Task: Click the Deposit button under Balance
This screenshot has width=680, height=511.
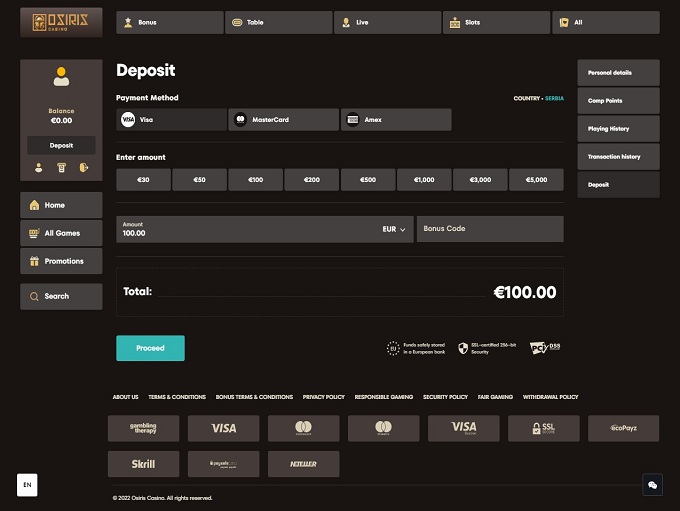Action: [61, 145]
